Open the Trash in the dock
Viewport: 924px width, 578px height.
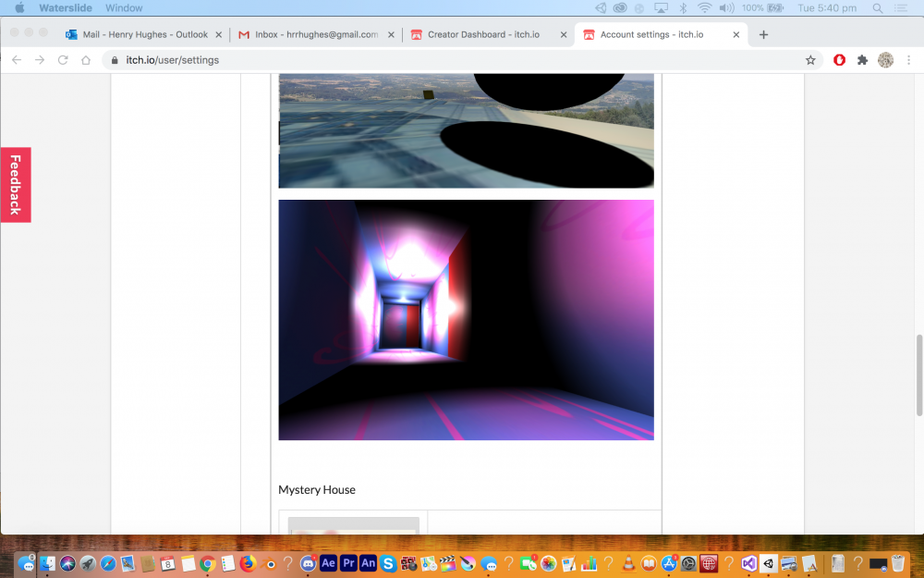tap(898, 563)
